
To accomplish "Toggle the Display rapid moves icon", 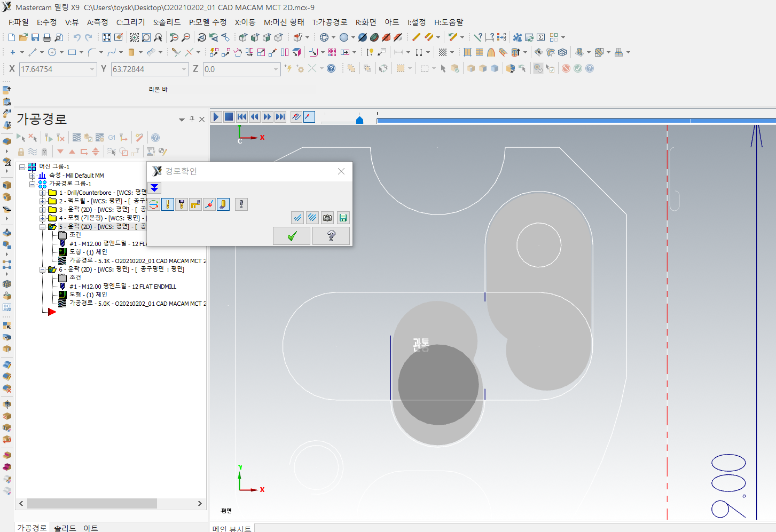I will click(x=195, y=204).
